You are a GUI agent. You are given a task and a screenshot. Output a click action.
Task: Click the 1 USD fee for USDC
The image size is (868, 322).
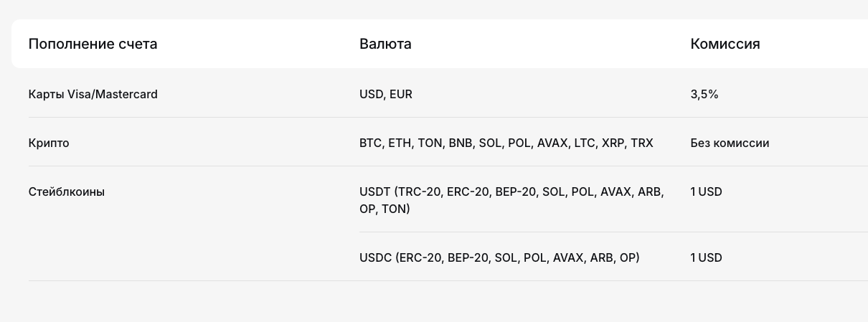706,257
